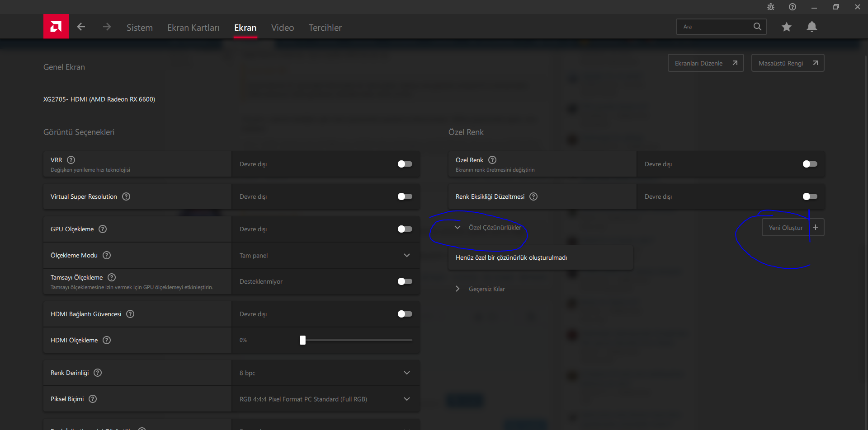
Task: Click the Ara search field
Action: click(714, 27)
